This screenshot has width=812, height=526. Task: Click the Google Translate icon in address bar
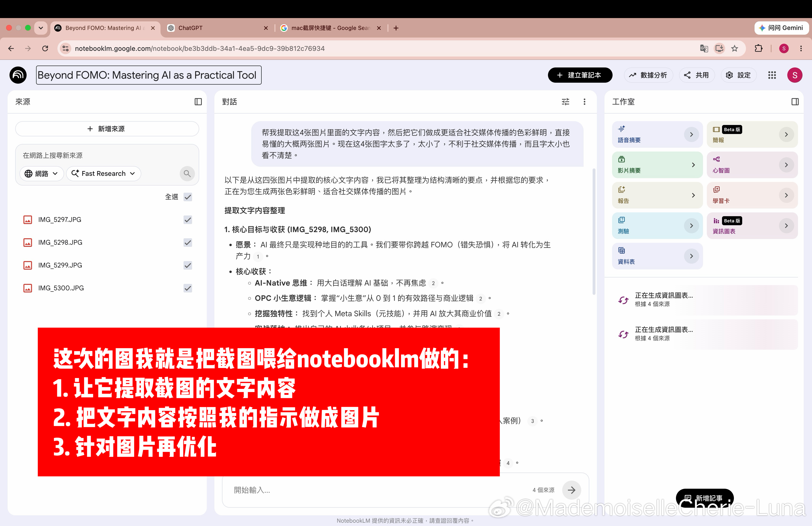704,48
